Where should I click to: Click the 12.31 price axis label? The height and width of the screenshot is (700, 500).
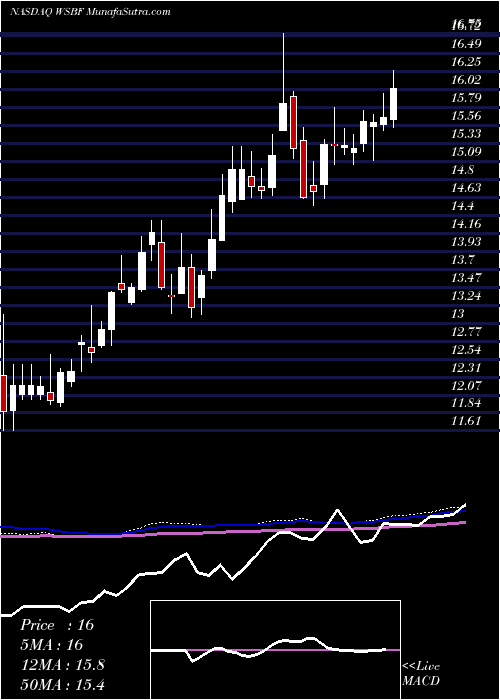click(x=467, y=368)
